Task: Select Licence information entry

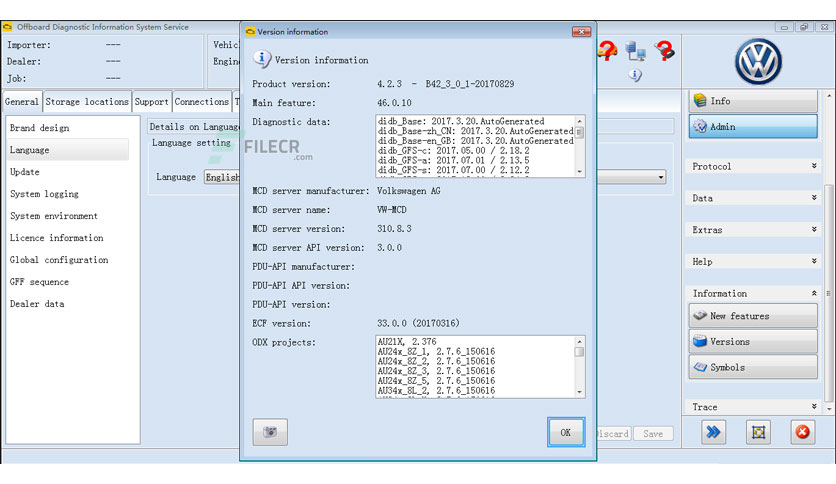Action: [68, 238]
